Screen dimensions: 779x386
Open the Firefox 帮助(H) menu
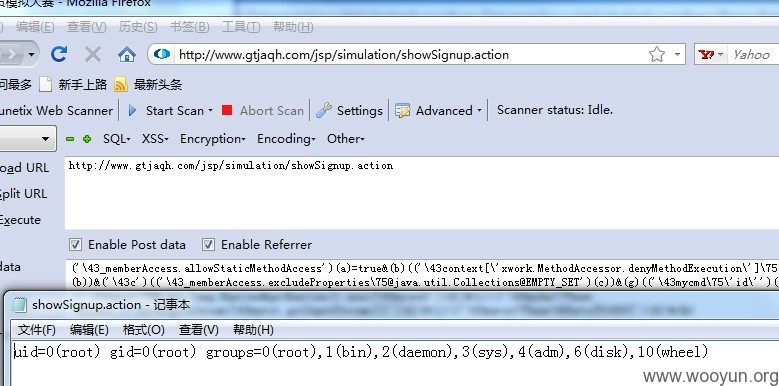(293, 26)
